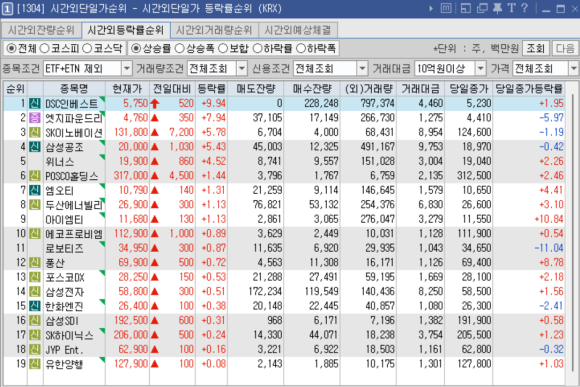Click the 신 badge next to 풍산

[35, 262]
